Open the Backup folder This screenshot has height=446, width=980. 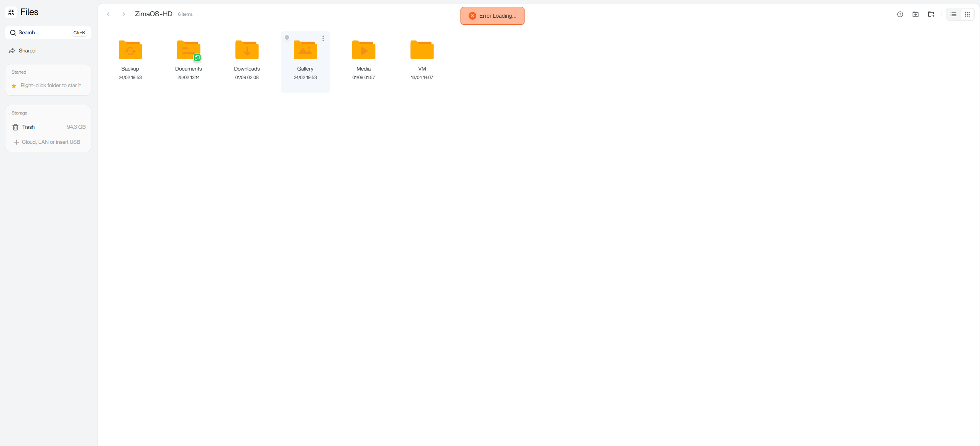click(x=130, y=50)
